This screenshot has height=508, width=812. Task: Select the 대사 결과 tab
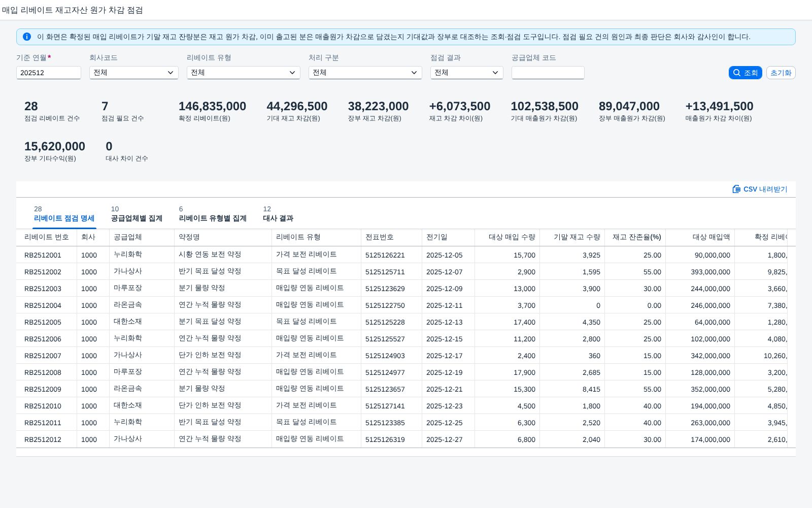(x=278, y=214)
